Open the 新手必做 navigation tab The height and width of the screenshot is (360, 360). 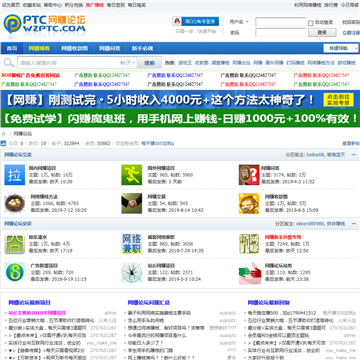142,48
